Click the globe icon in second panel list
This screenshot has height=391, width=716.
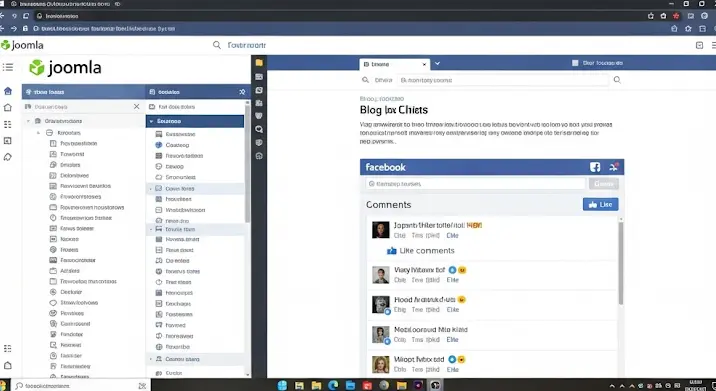159,145
